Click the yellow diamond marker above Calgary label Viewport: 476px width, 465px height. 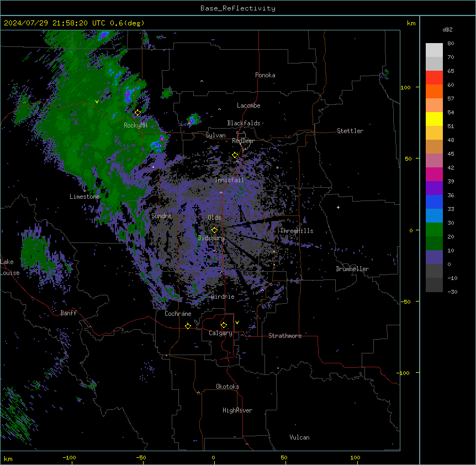[x=224, y=325]
